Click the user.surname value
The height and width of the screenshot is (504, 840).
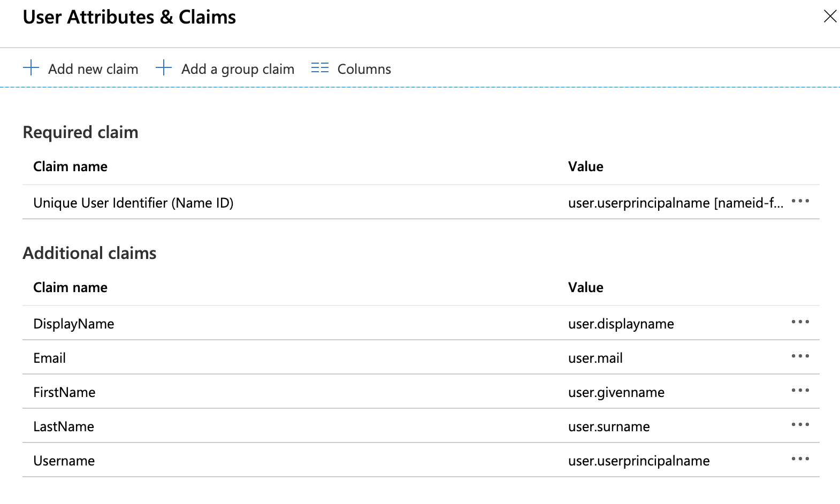609,426
